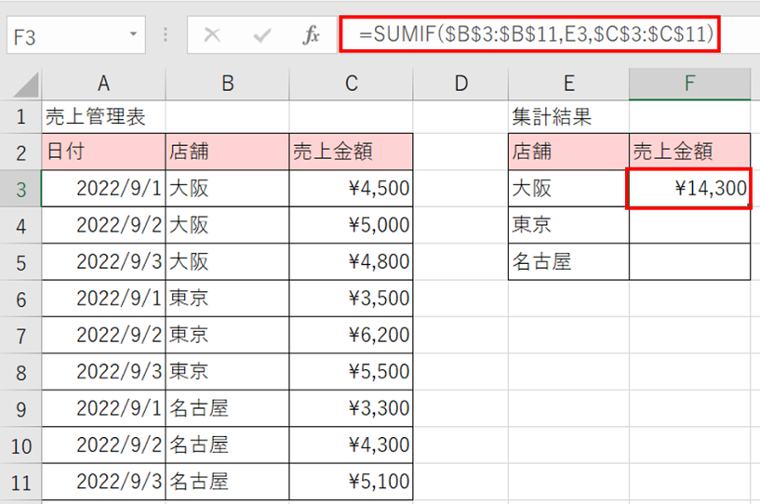Click the 東京 cell in column E
Screen dimensions: 760x504
click(x=569, y=225)
